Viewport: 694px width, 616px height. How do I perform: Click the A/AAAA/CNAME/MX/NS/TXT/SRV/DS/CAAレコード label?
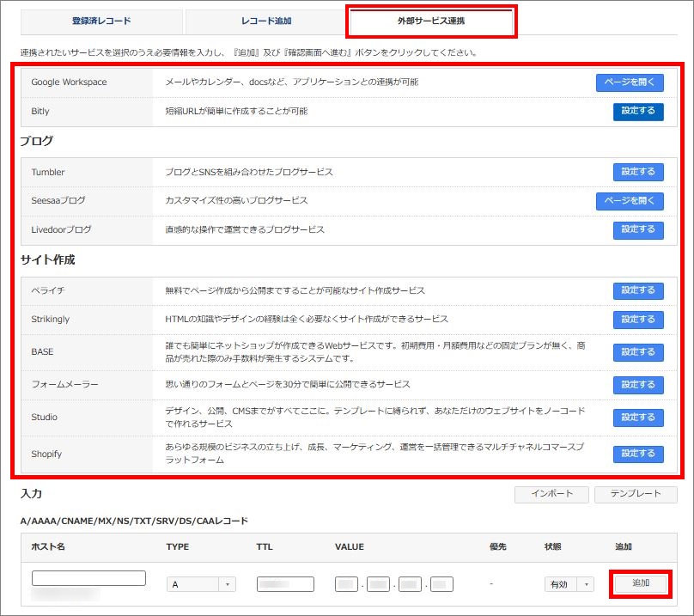(x=134, y=521)
